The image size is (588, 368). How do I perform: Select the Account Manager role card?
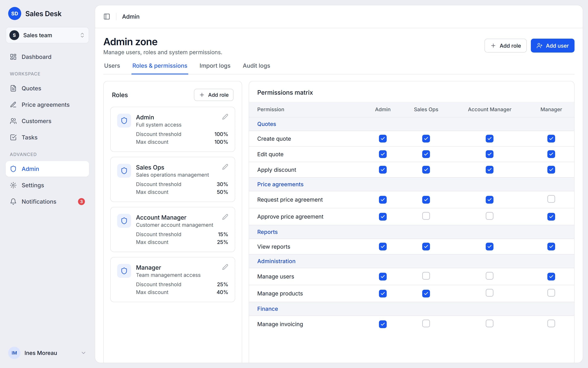(x=173, y=230)
